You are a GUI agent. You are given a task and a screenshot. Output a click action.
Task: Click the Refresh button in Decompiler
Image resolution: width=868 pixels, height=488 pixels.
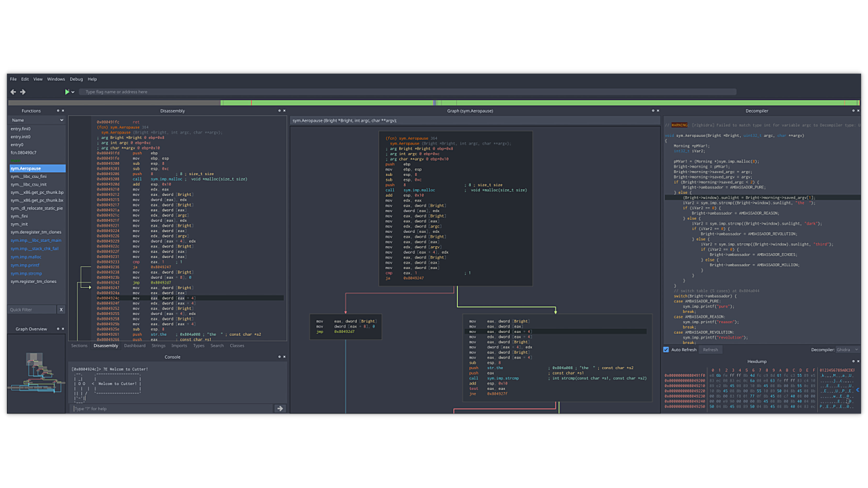pyautogui.click(x=710, y=350)
